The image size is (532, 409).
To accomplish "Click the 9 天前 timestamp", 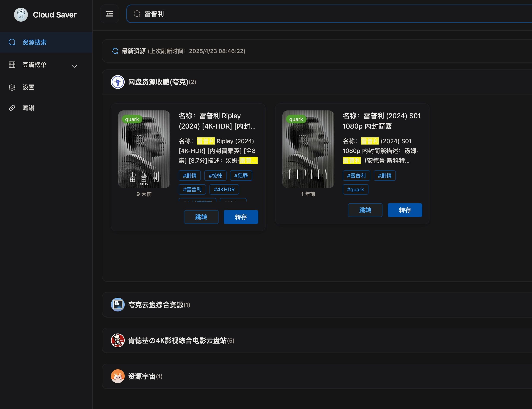I will 144,194.
